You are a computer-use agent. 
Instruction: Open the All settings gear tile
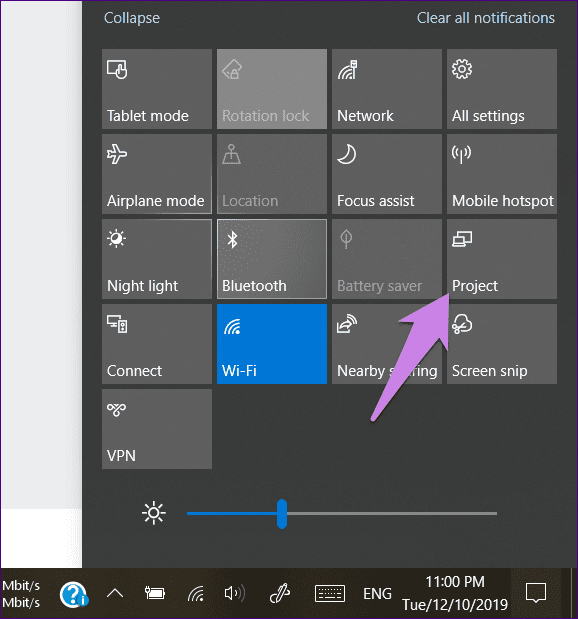pos(502,89)
